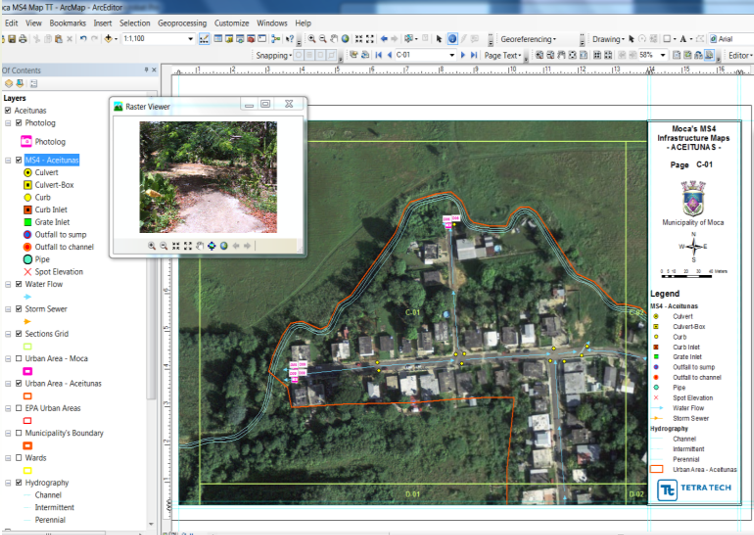Screen dimensions: 754x535
Task: Zoom in inside the Raster Viewer toolbar
Action: pyautogui.click(x=152, y=245)
